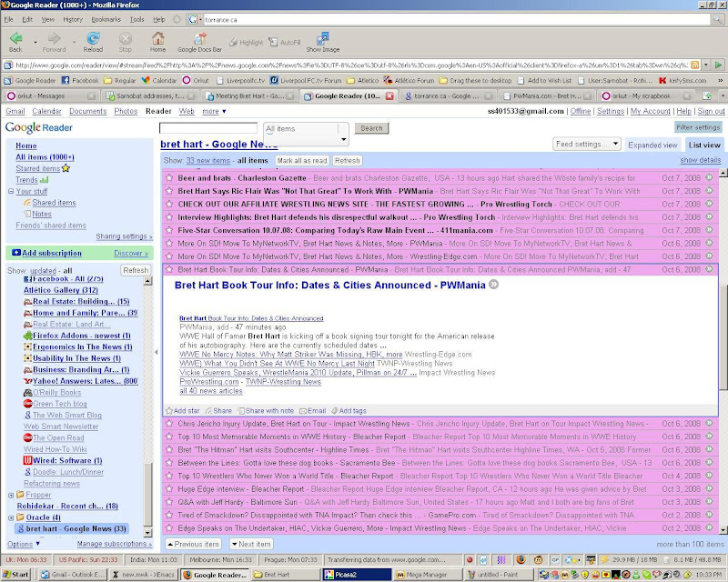
Task: Click the scroll-down arrow of items list
Action: 723,530
